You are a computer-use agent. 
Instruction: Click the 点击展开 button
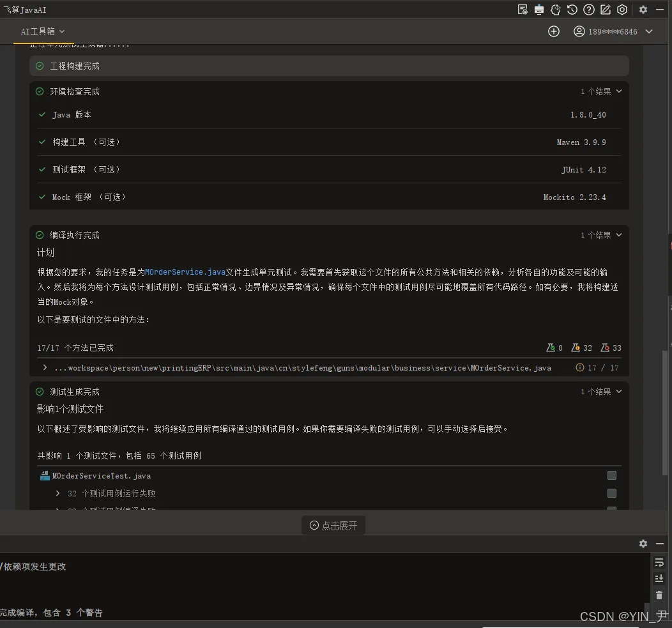(x=333, y=526)
